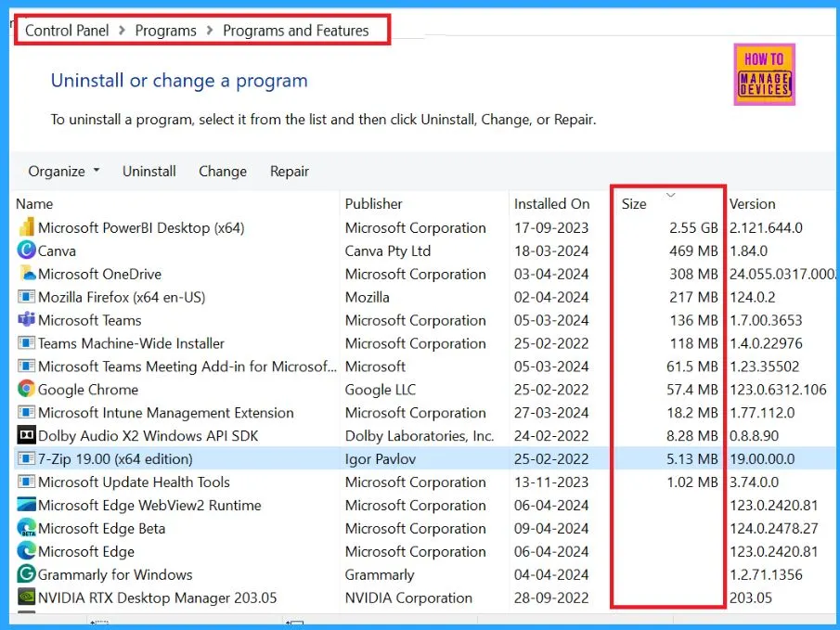
Task: Sort by Installed On column header
Action: (551, 203)
